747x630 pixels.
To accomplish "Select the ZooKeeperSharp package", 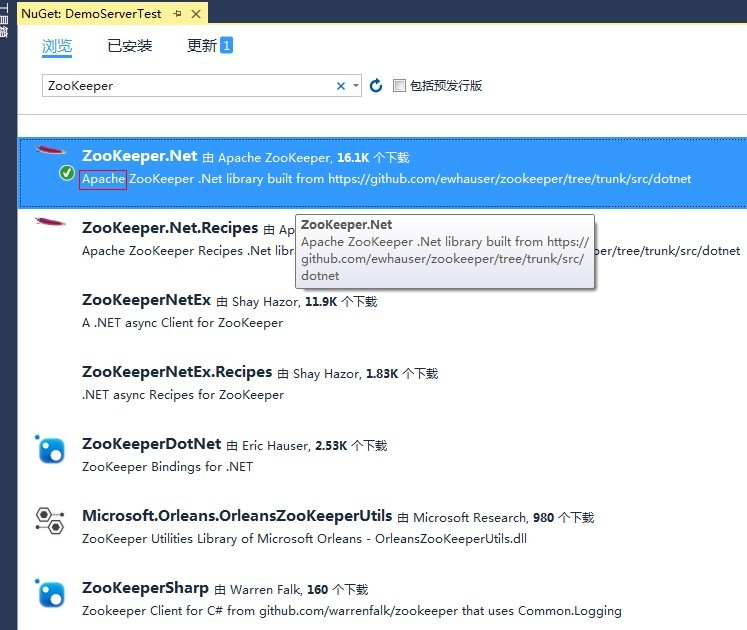I will click(145, 588).
